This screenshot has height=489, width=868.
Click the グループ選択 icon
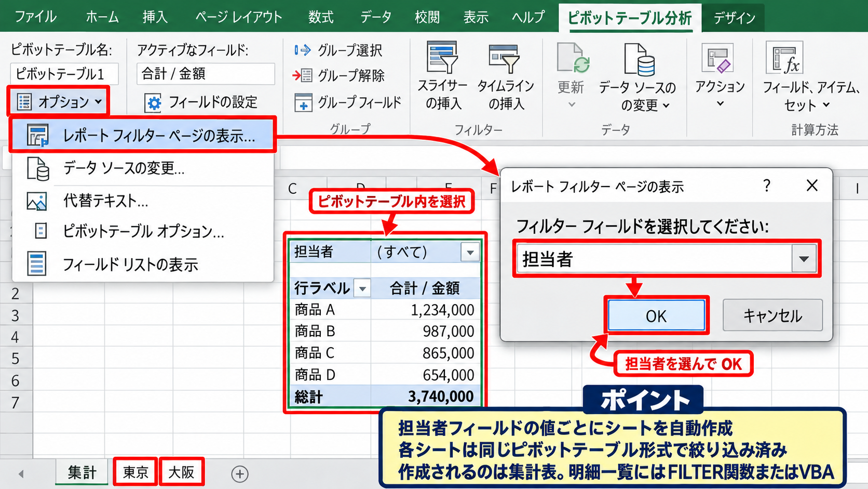(303, 50)
